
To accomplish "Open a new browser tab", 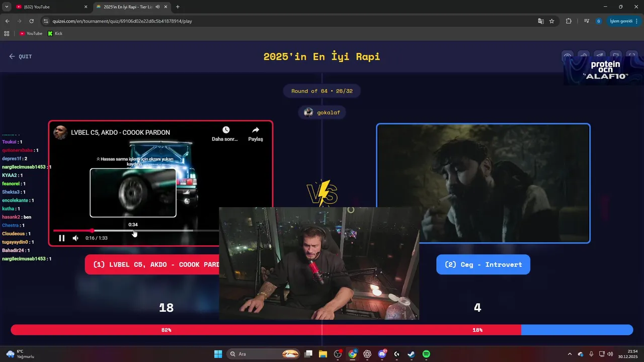I will point(178,7).
